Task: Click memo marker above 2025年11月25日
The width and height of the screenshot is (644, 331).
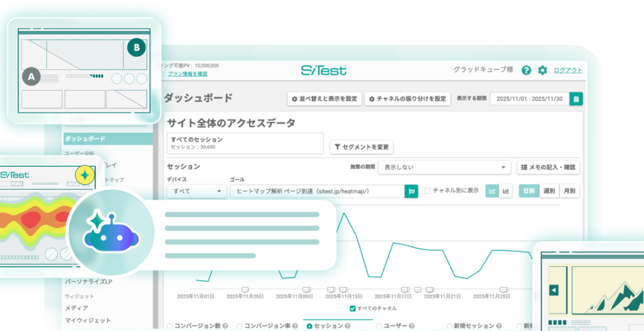Action: [504, 289]
